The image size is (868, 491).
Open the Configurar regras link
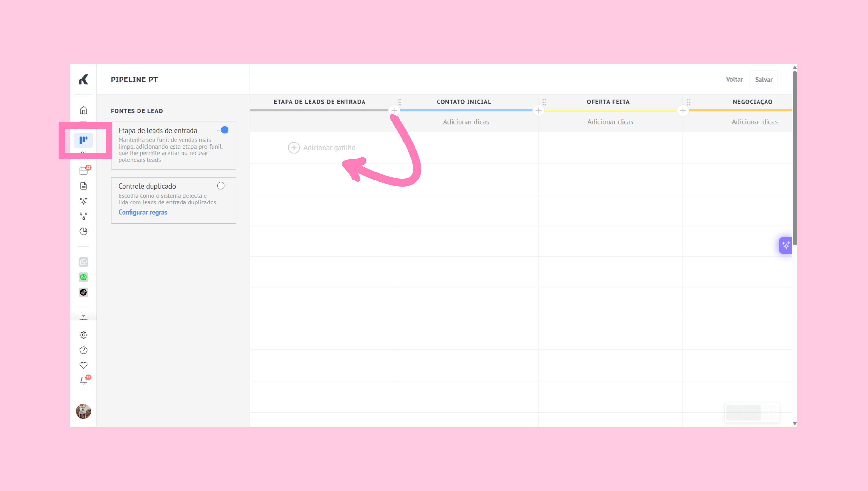[142, 212]
